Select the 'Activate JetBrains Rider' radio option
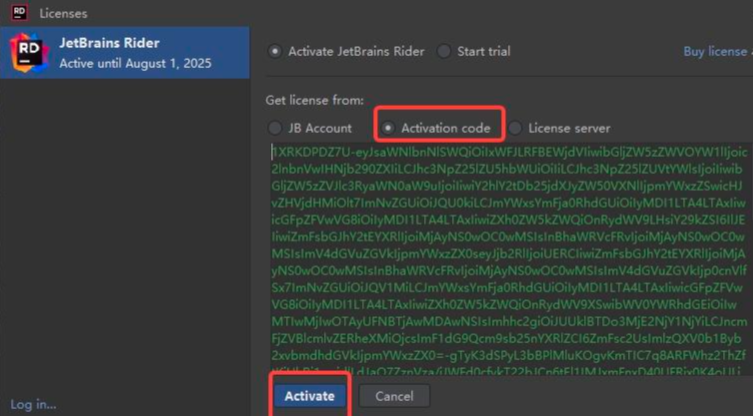 click(275, 51)
